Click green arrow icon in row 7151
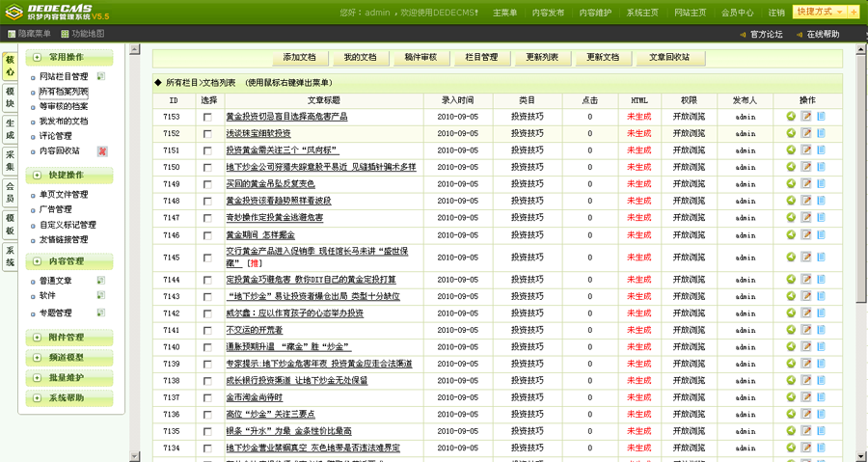This screenshot has height=462, width=868. (791, 149)
